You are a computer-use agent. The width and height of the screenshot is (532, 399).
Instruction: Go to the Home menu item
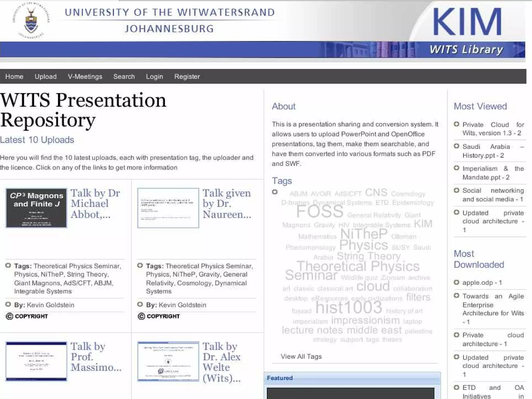click(x=14, y=77)
